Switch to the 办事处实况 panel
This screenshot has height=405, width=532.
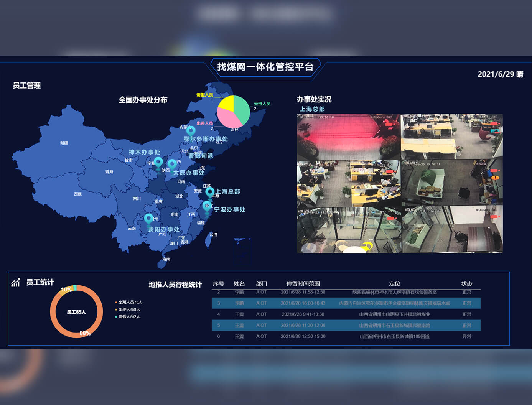coord(315,100)
